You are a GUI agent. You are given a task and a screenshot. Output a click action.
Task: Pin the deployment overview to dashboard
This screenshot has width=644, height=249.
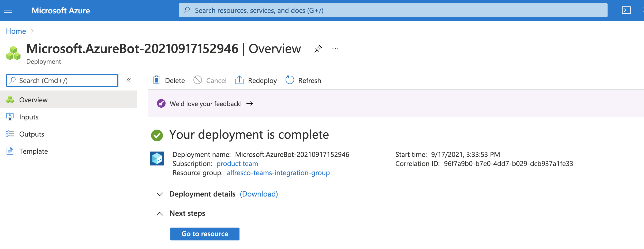point(318,49)
